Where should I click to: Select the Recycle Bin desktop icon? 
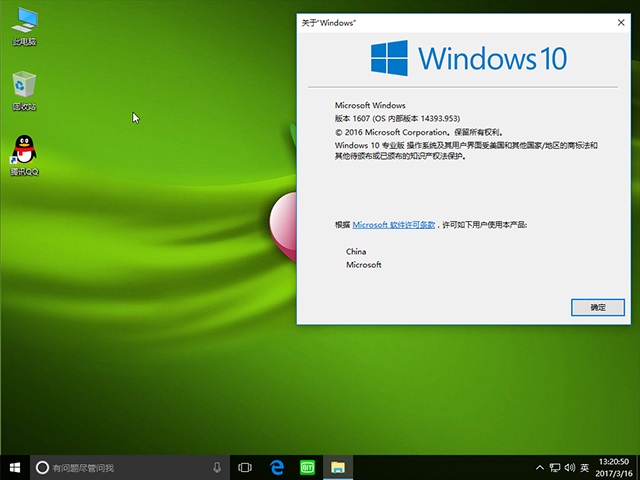(24, 90)
